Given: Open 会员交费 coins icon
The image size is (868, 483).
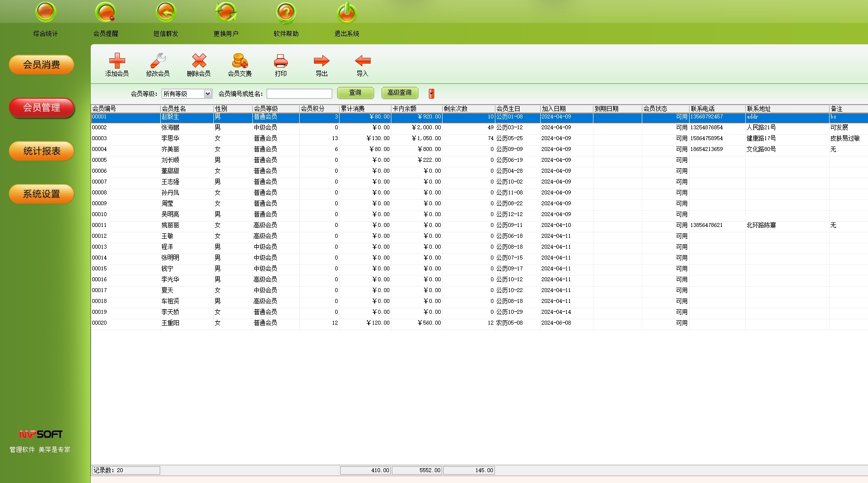Looking at the screenshot, I should [x=240, y=61].
